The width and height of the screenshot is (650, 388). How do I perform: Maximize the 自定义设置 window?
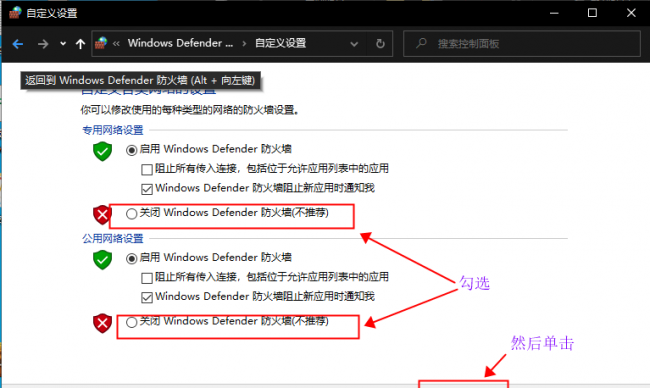pos(592,13)
